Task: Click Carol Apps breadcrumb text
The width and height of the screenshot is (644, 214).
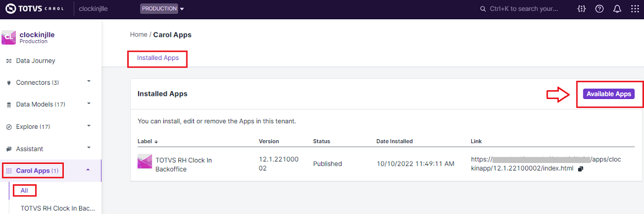Action: coord(172,35)
